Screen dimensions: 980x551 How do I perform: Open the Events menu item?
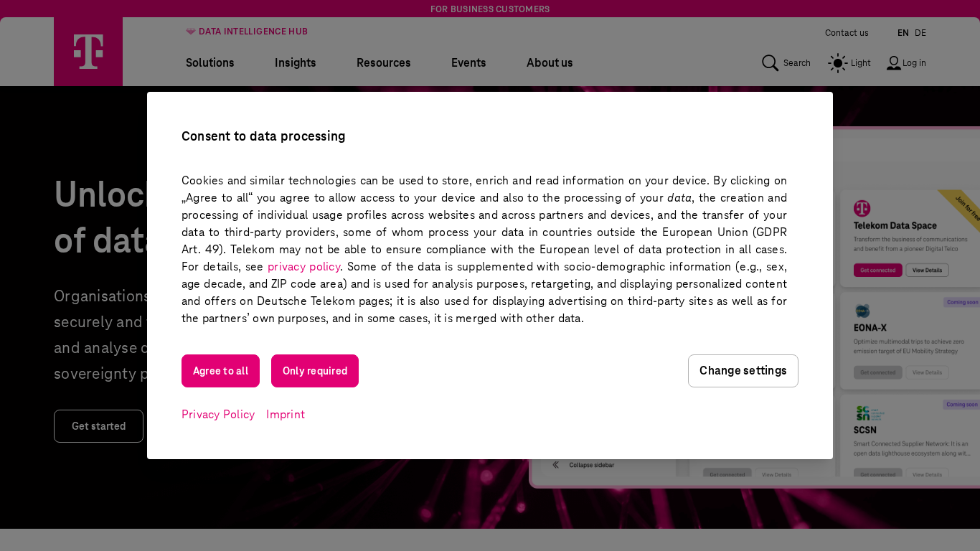[468, 63]
